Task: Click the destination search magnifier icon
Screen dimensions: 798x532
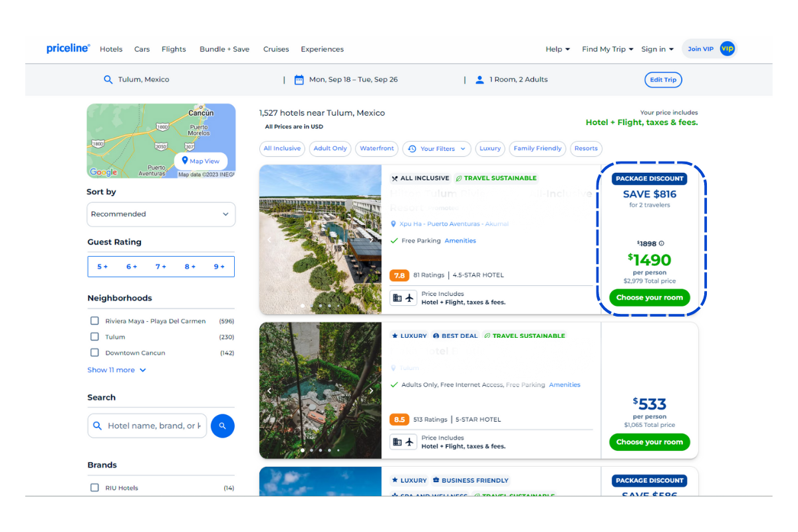Action: tap(108, 80)
